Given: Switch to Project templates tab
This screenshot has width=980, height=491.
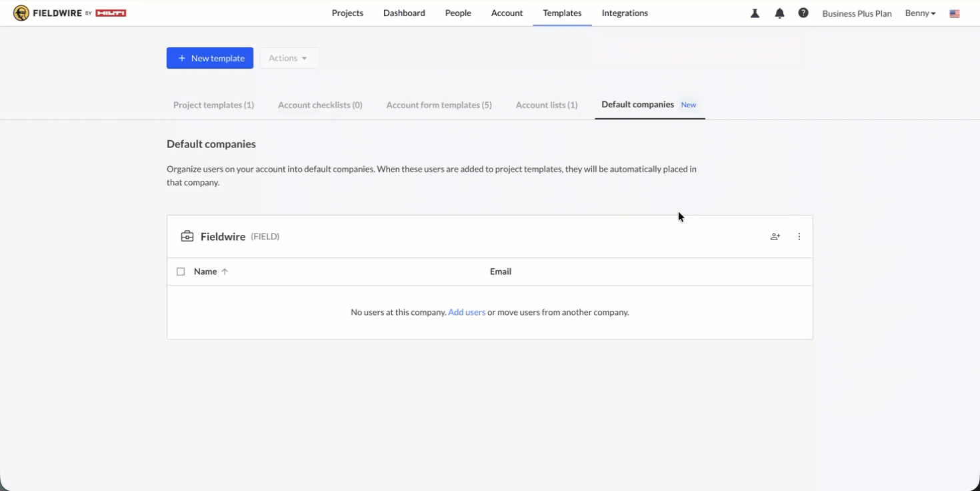Looking at the screenshot, I should [213, 105].
